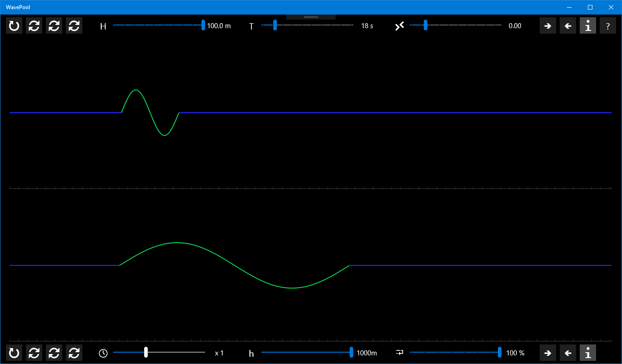This screenshot has height=364, width=622.
Task: Click the middle double-arrow sync icon in the top toolbar
Action: click(x=54, y=26)
